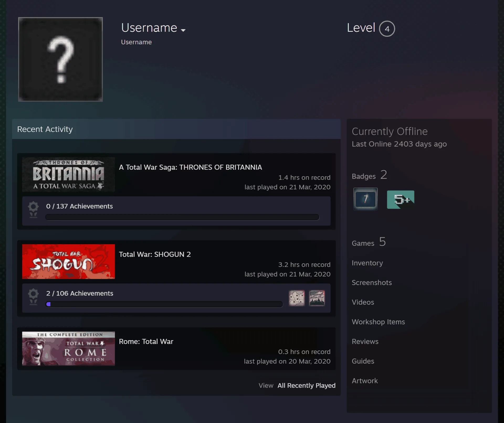This screenshot has height=423, width=504.
Task: Open the profile avatar question mark image
Action: click(x=60, y=59)
